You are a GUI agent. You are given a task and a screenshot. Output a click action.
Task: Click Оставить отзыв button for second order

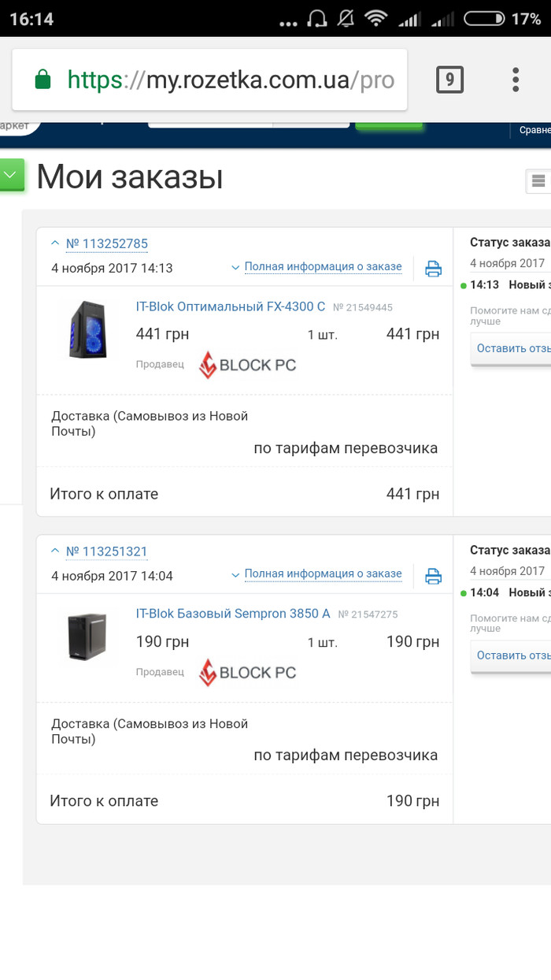513,655
